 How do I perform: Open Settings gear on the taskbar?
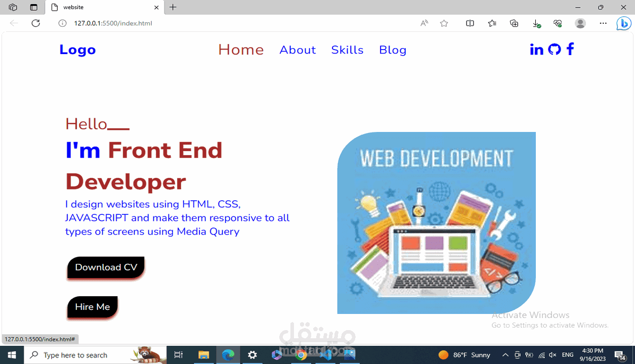(252, 355)
